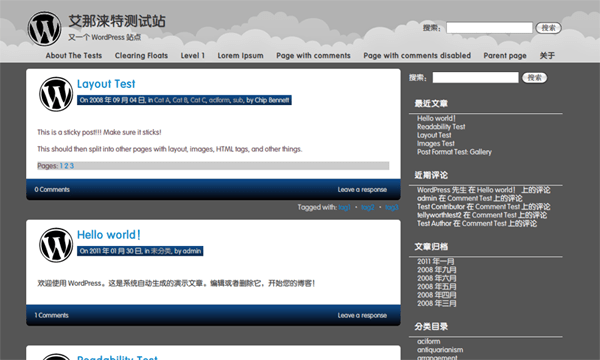Open the 2008 年九月 archive

437,270
